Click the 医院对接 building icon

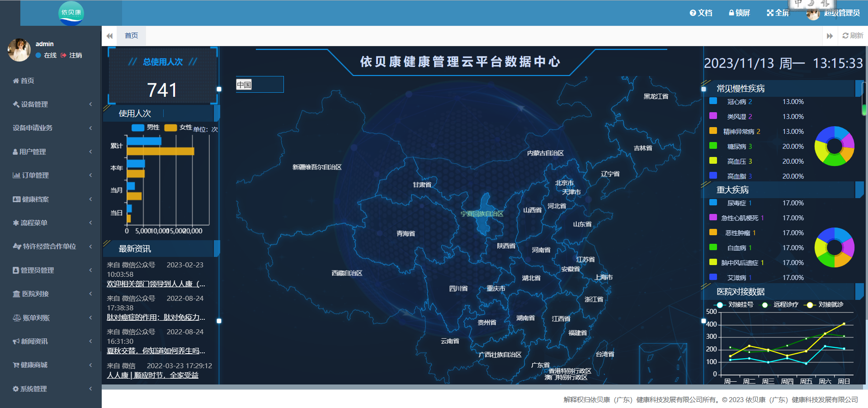(16, 294)
